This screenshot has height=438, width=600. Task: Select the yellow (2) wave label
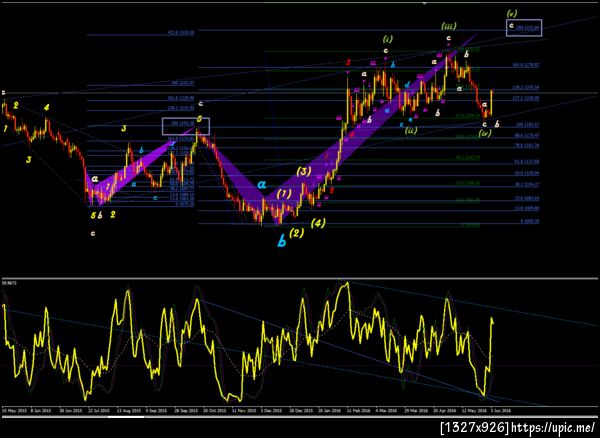tap(297, 232)
